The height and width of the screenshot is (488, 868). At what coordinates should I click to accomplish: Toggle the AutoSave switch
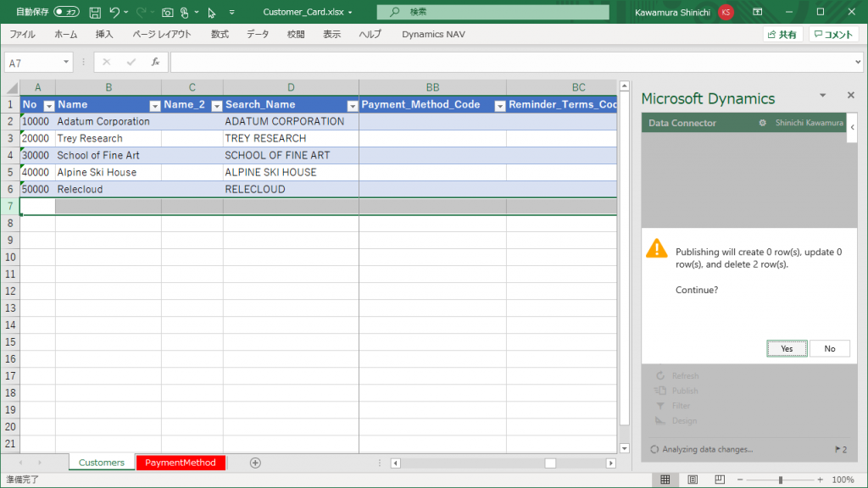pyautogui.click(x=66, y=12)
